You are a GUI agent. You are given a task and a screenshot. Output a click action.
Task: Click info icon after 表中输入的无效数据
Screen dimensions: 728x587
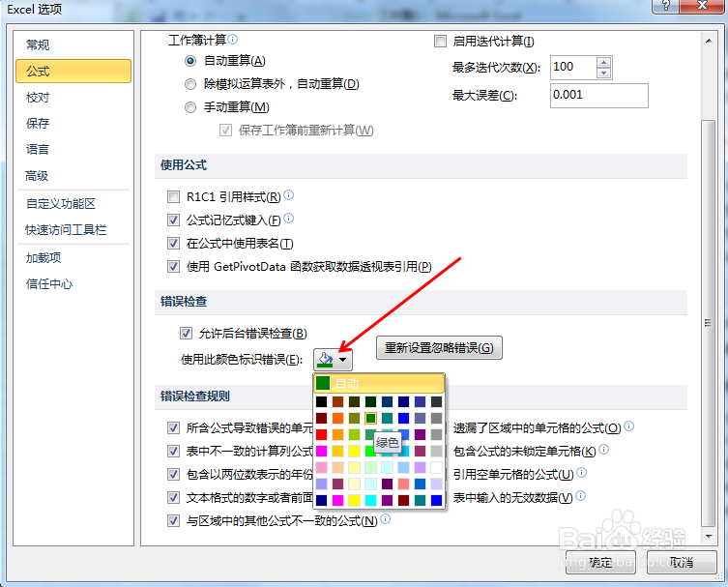tap(581, 496)
